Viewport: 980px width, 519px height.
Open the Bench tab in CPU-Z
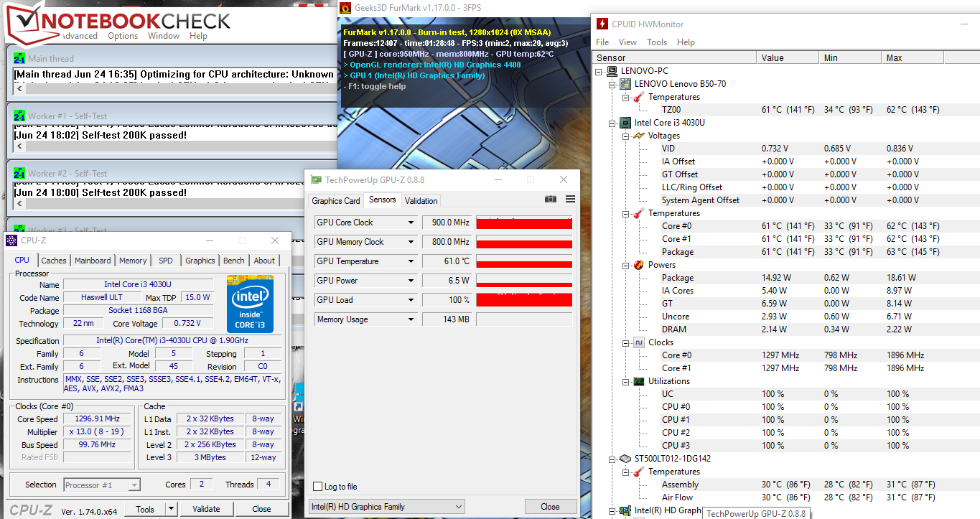[x=234, y=261]
